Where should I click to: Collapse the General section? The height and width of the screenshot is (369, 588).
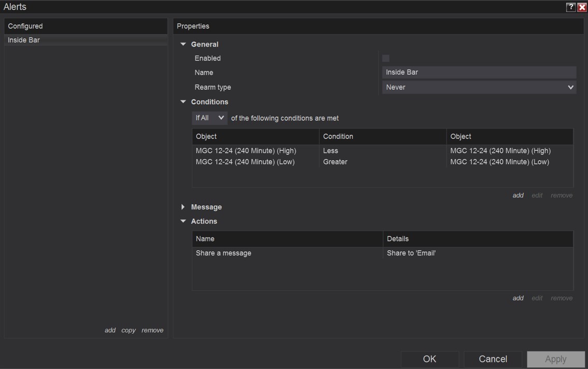(183, 45)
